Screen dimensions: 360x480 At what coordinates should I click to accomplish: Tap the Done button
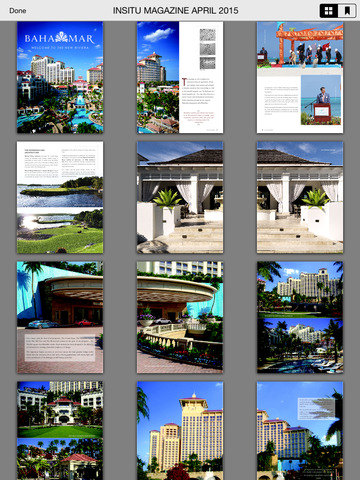point(18,11)
